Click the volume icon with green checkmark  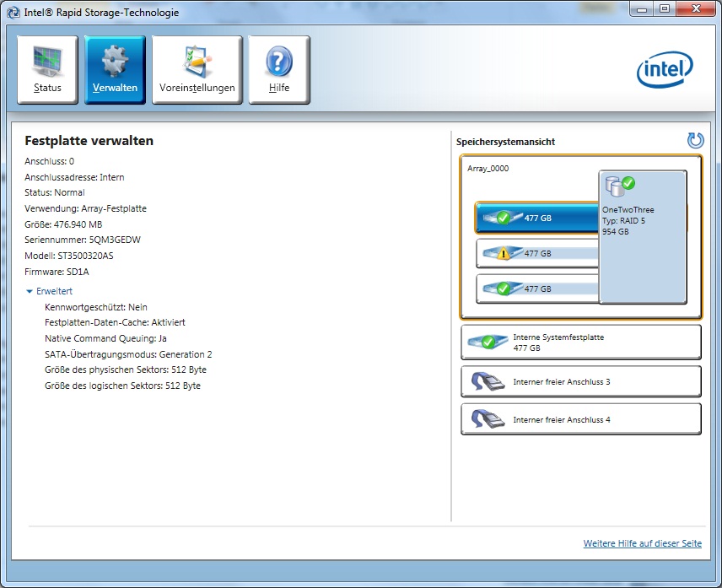pyautogui.click(x=620, y=185)
